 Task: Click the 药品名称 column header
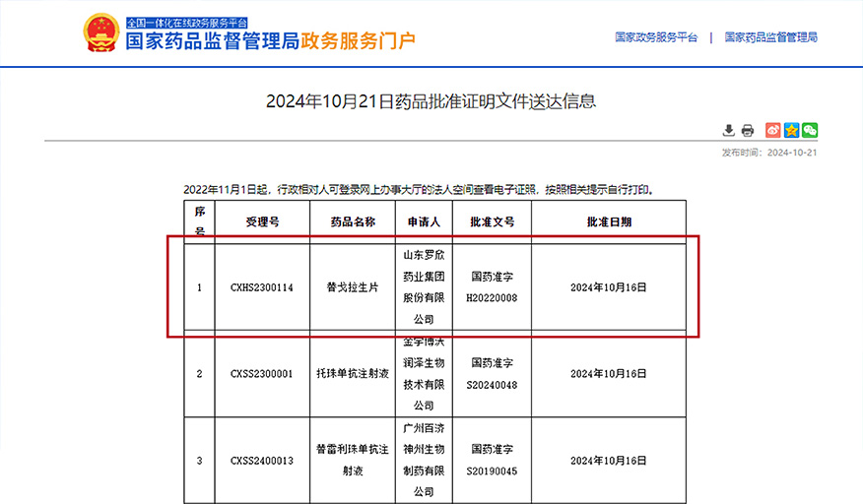point(352,222)
